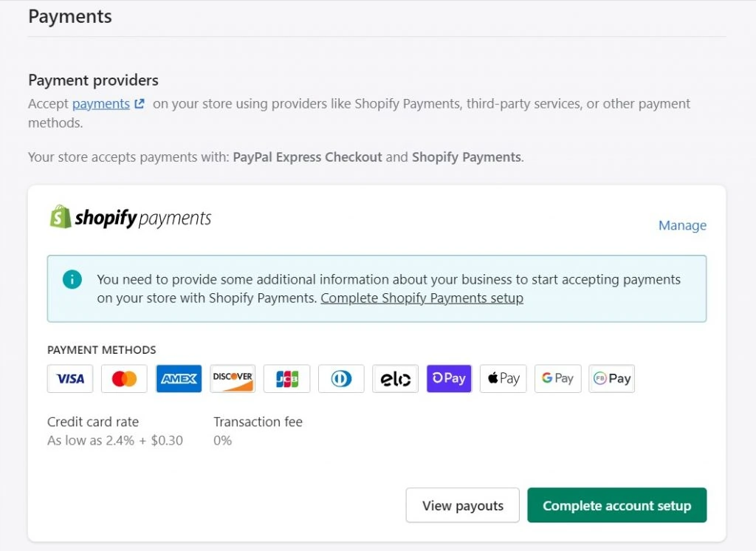
Task: Click the Apple Pay icon
Action: pyautogui.click(x=503, y=378)
